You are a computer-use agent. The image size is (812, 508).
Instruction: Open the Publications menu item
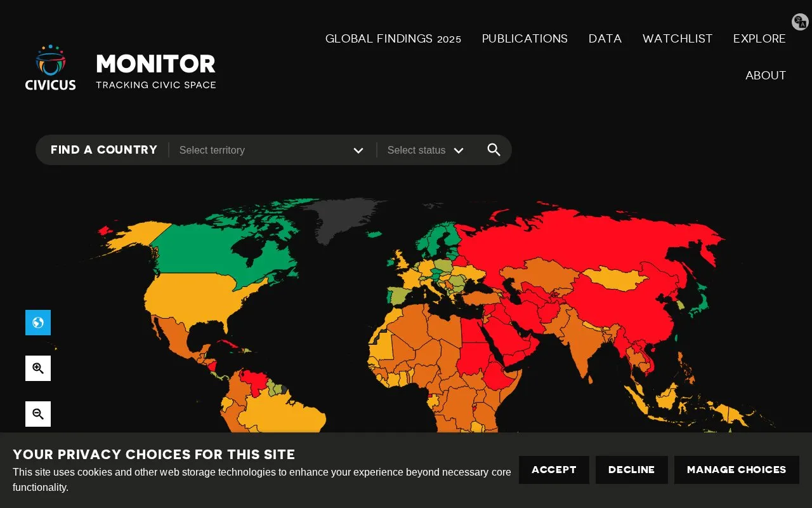coord(525,39)
